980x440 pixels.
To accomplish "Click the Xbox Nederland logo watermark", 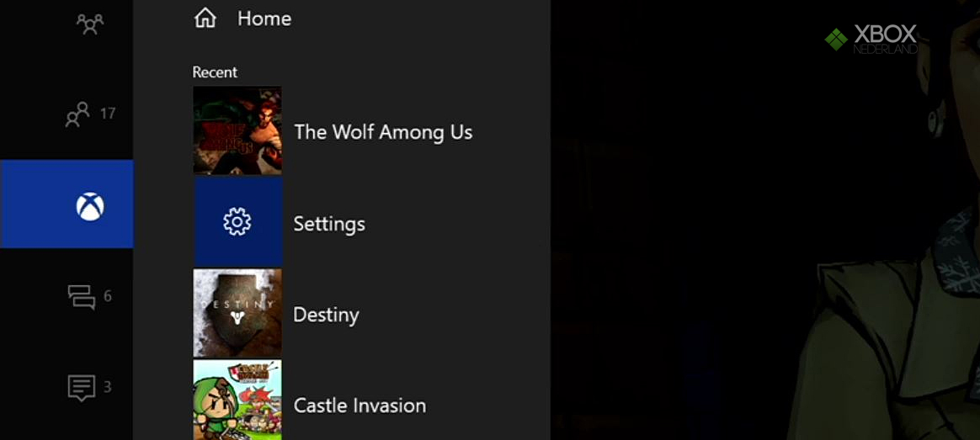I will tap(871, 40).
